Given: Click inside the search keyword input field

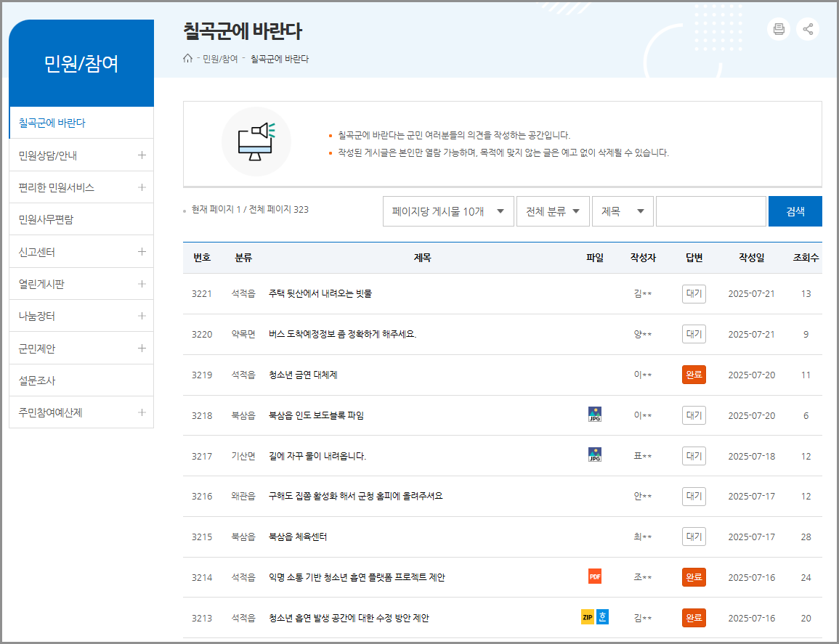Looking at the screenshot, I should tap(710, 211).
